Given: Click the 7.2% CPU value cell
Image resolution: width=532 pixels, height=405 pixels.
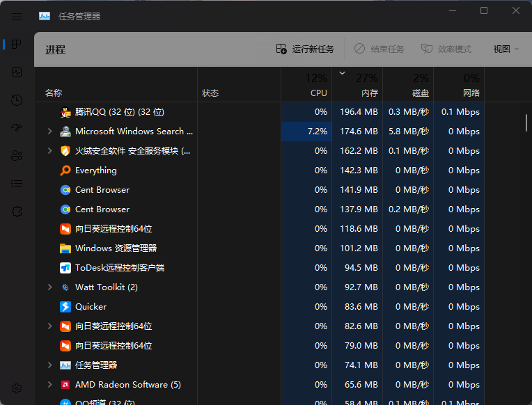Looking at the screenshot, I should 306,132.
